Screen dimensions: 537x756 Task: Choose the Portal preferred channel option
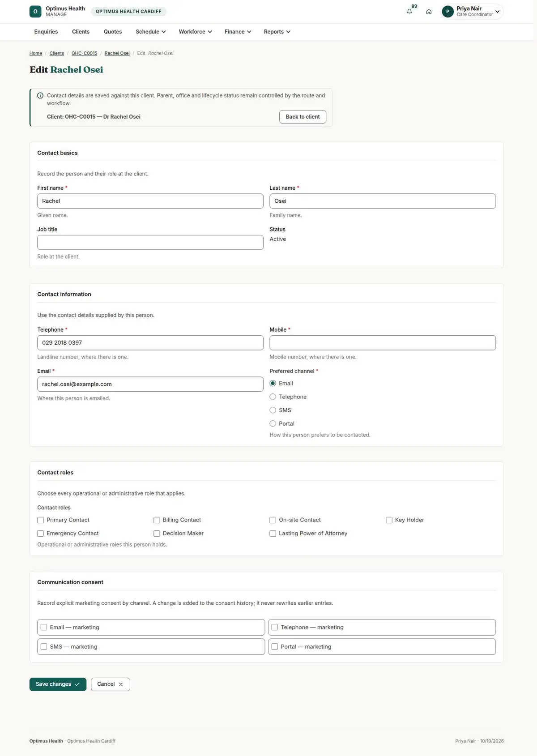[273, 423]
